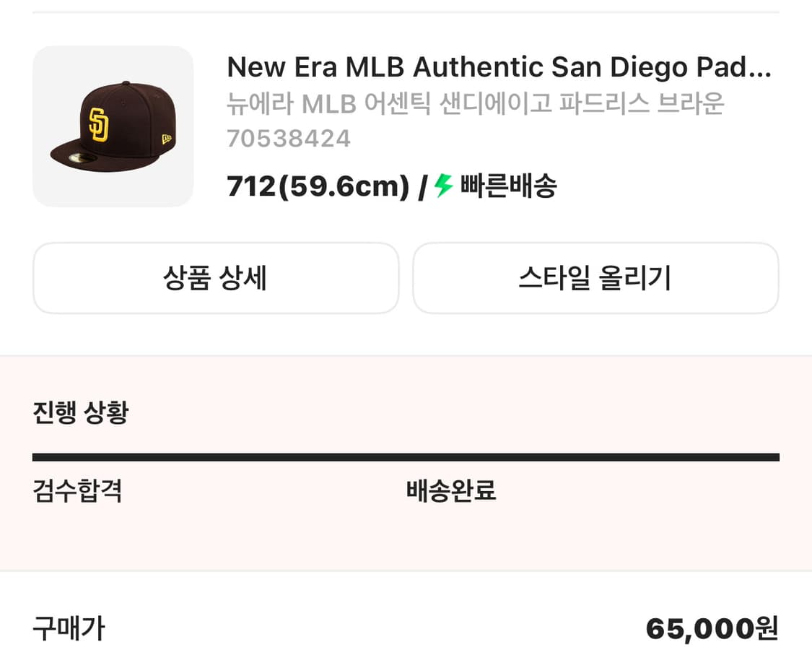Click the 스타일 올리기 upload style button
Image resolution: width=812 pixels, height=668 pixels.
pyautogui.click(x=595, y=278)
